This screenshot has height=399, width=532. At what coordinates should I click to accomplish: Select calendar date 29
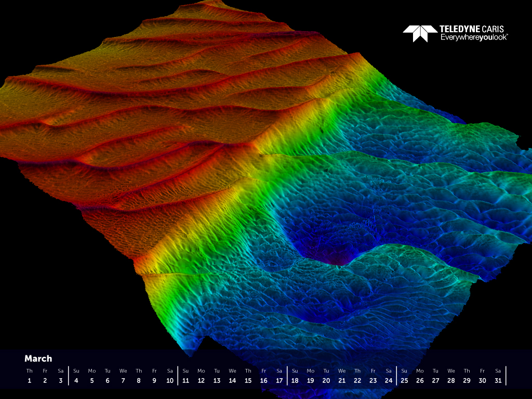[467, 381]
